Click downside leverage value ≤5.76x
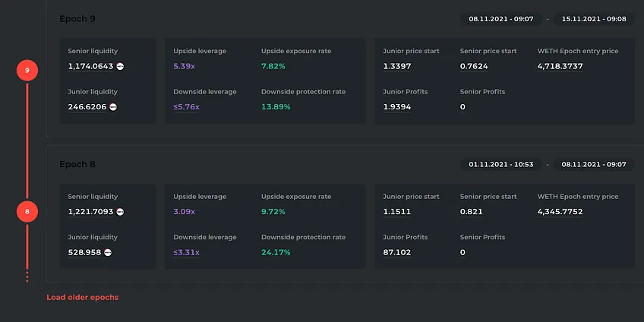 click(187, 107)
